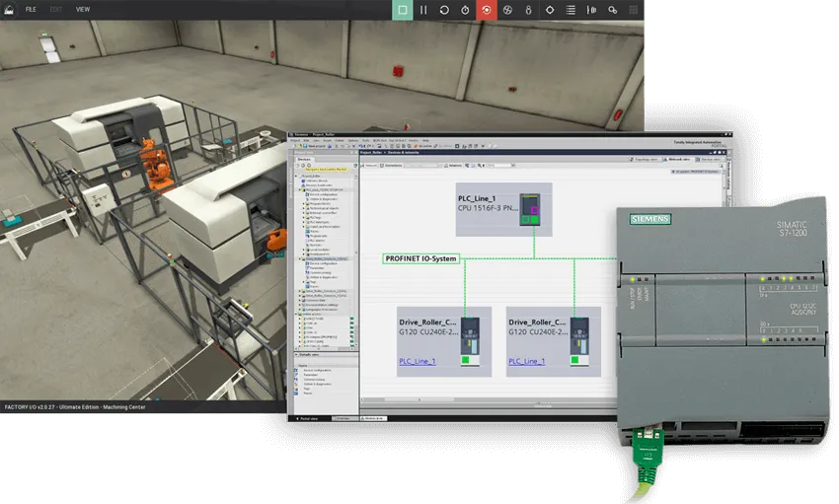Open the first Device configuration item under PLC_Line_1
839x504 pixels.
323,194
